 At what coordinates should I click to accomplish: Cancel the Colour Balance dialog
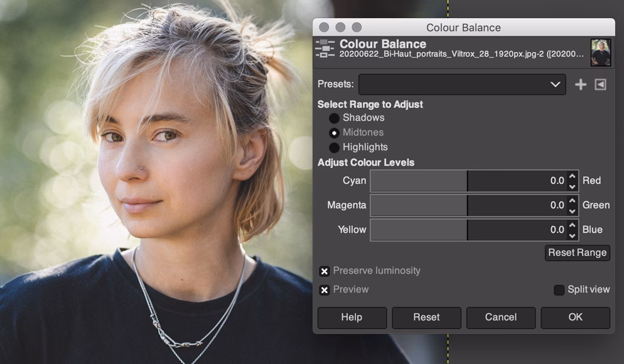coord(500,318)
